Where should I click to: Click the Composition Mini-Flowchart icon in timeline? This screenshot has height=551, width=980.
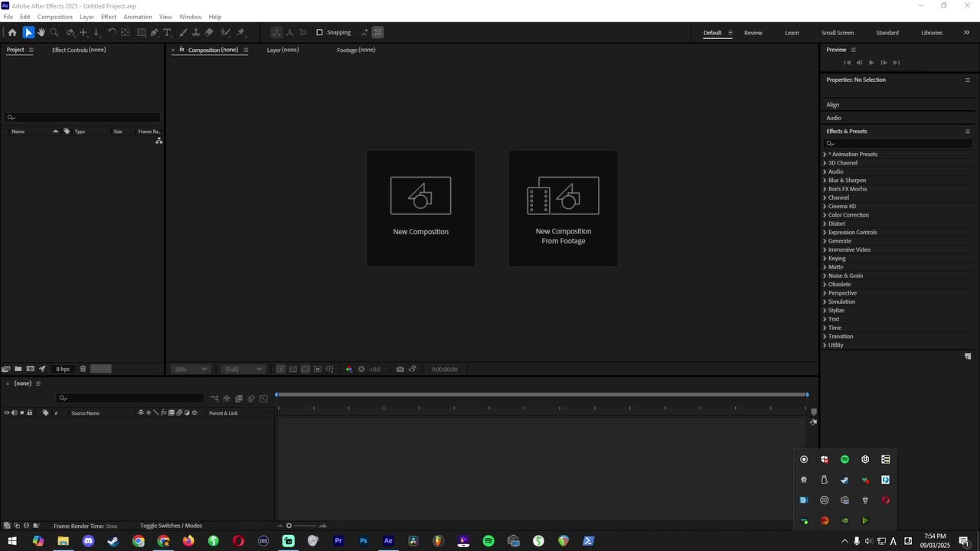coord(214,398)
